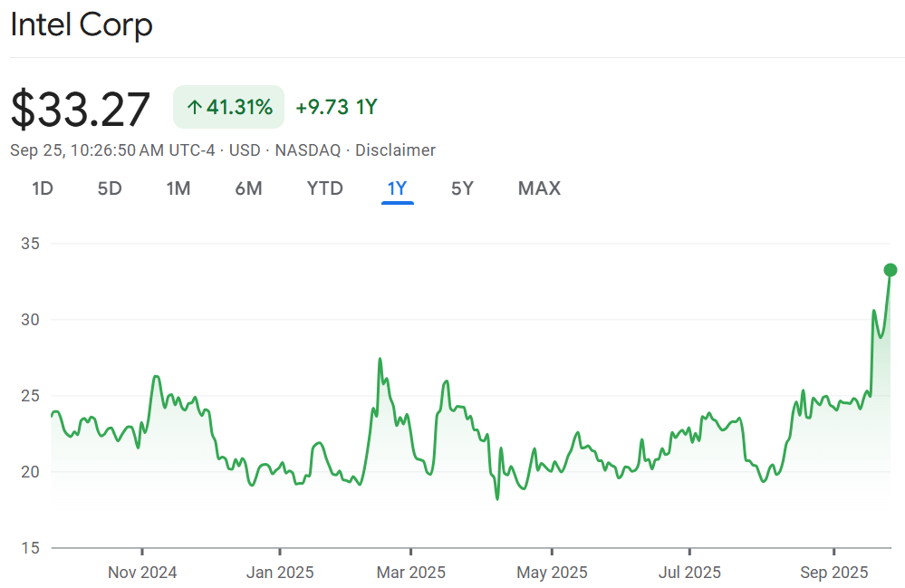Switch to the 5Y range

tap(462, 188)
